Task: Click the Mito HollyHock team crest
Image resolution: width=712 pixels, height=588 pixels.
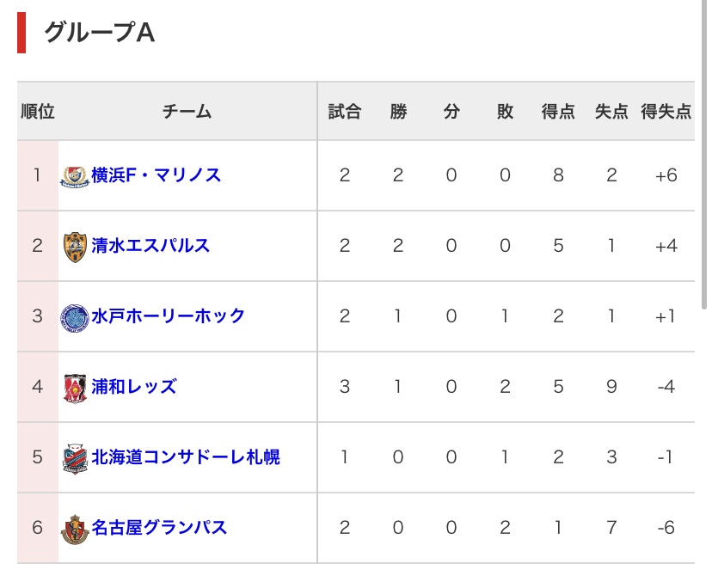Action: (75, 317)
